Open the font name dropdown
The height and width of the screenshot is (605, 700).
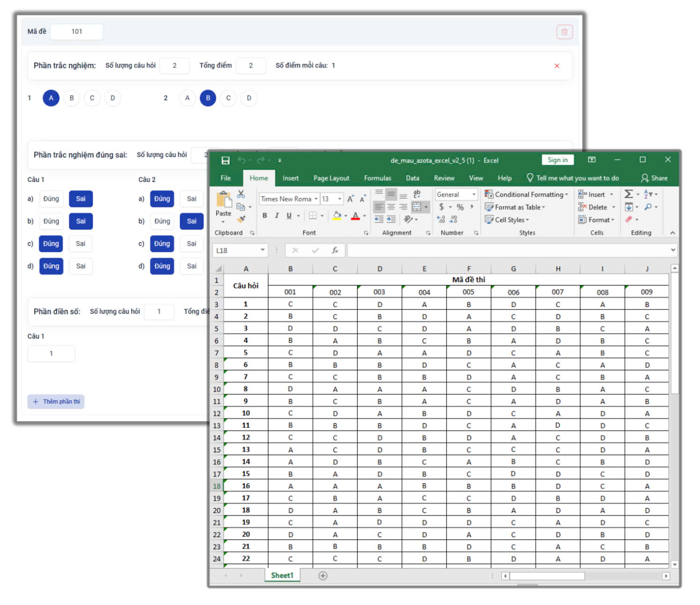(x=316, y=199)
